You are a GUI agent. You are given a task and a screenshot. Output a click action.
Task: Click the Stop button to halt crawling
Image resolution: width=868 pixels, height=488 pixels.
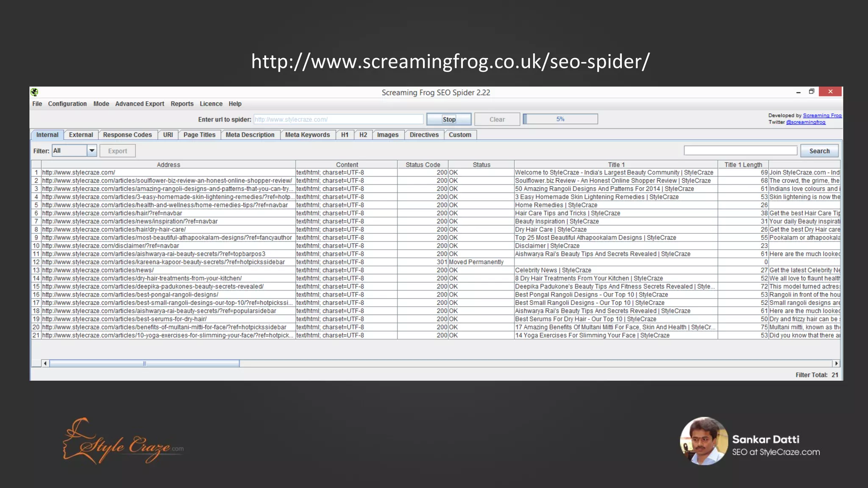point(449,119)
